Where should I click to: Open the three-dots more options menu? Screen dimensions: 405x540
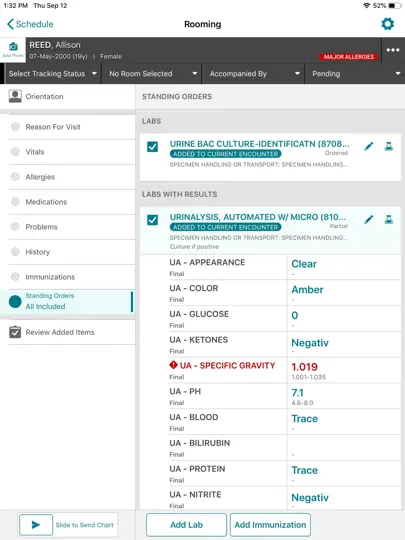[x=393, y=50]
